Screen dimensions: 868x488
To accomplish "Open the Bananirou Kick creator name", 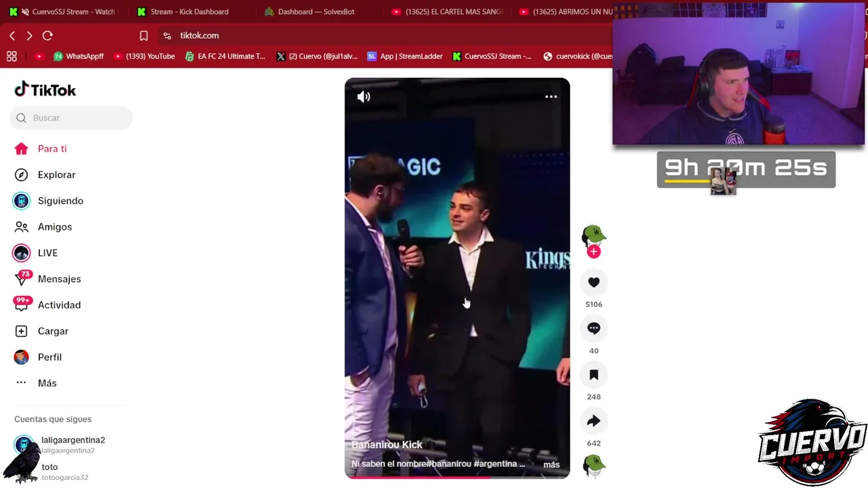I will [387, 445].
